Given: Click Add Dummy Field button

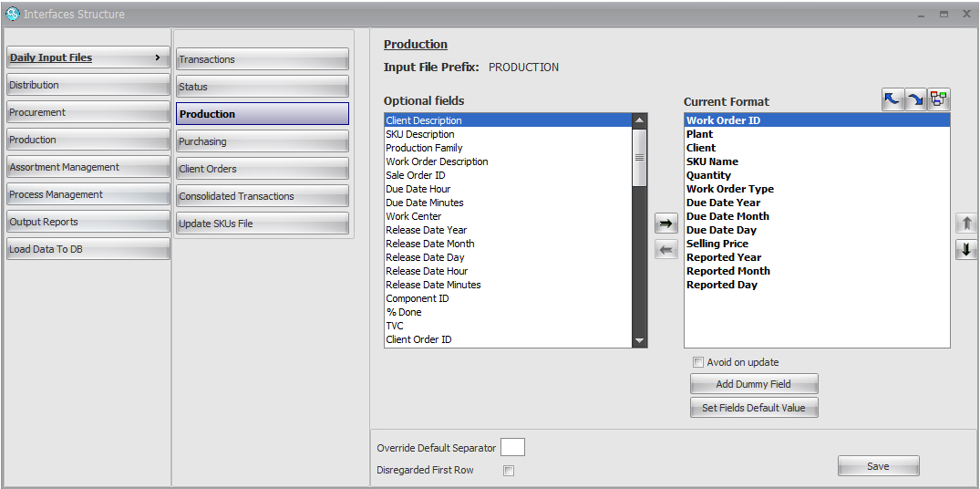Looking at the screenshot, I should [754, 384].
